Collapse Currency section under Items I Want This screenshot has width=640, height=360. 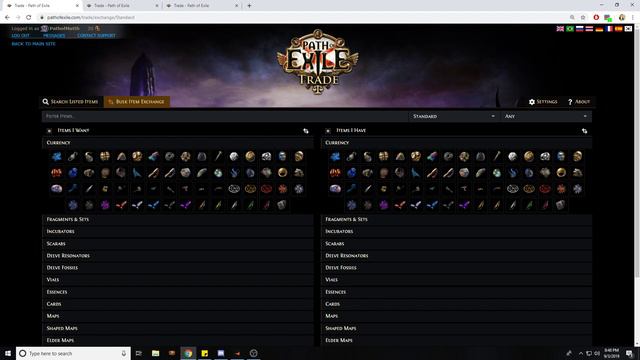pyautogui.click(x=178, y=142)
